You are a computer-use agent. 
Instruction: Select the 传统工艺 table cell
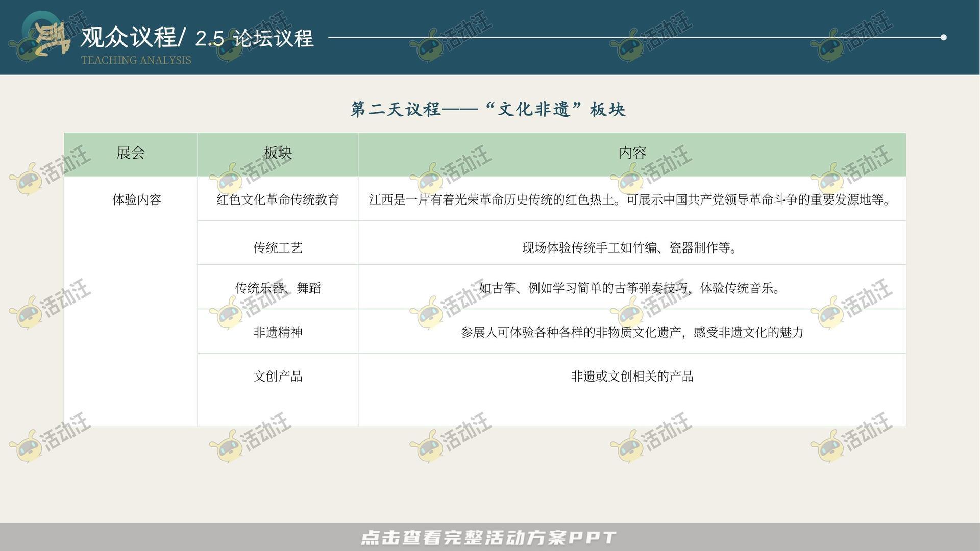click(277, 248)
